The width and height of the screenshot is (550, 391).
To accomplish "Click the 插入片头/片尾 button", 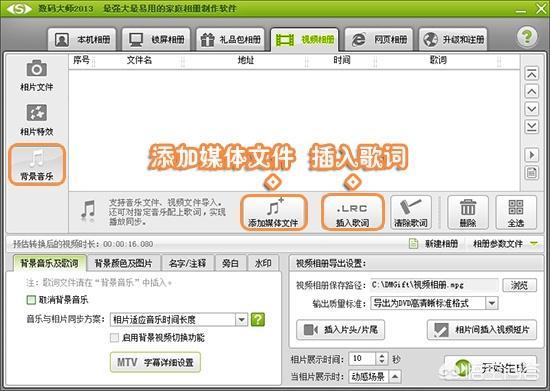I will [340, 330].
